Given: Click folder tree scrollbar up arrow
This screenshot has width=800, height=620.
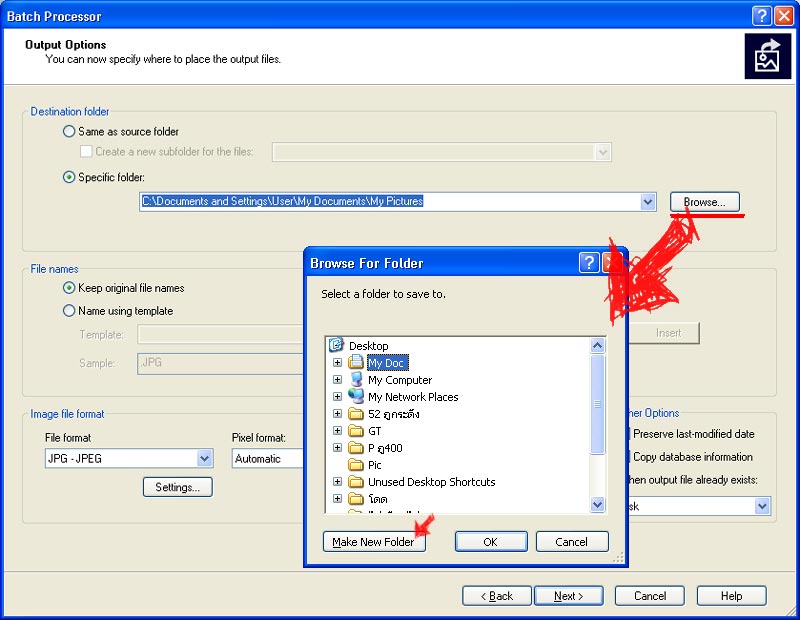Looking at the screenshot, I should [597, 345].
